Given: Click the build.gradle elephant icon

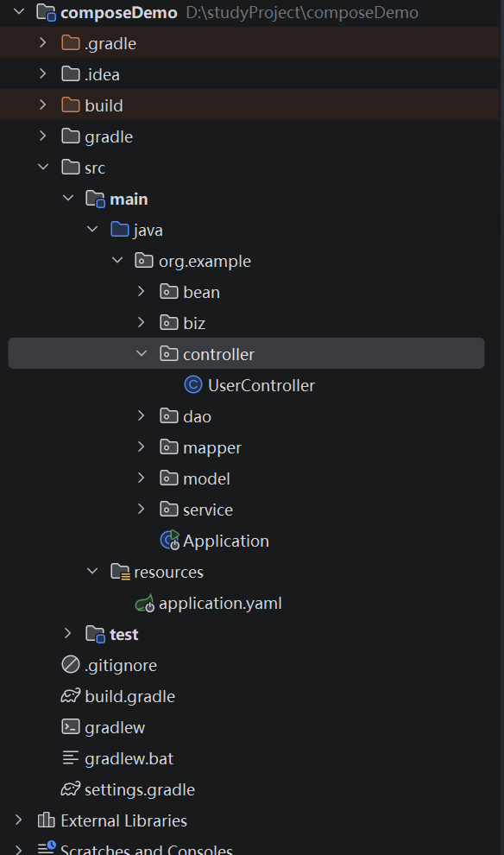Looking at the screenshot, I should 71,696.
